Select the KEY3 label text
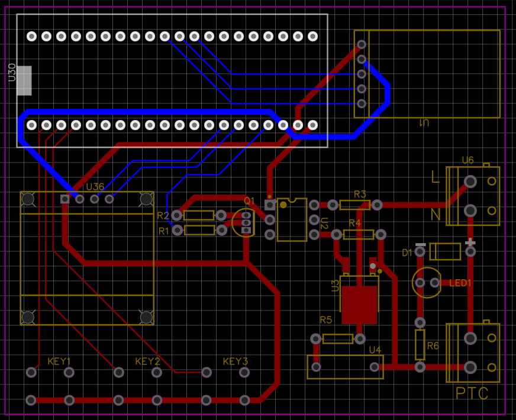This screenshot has height=420, width=516. pyautogui.click(x=234, y=361)
